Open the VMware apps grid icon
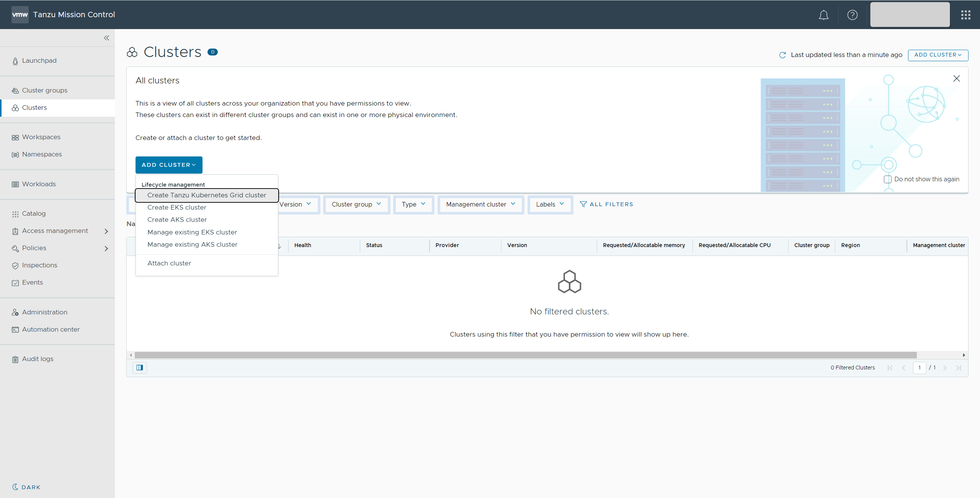This screenshot has height=498, width=980. click(965, 15)
